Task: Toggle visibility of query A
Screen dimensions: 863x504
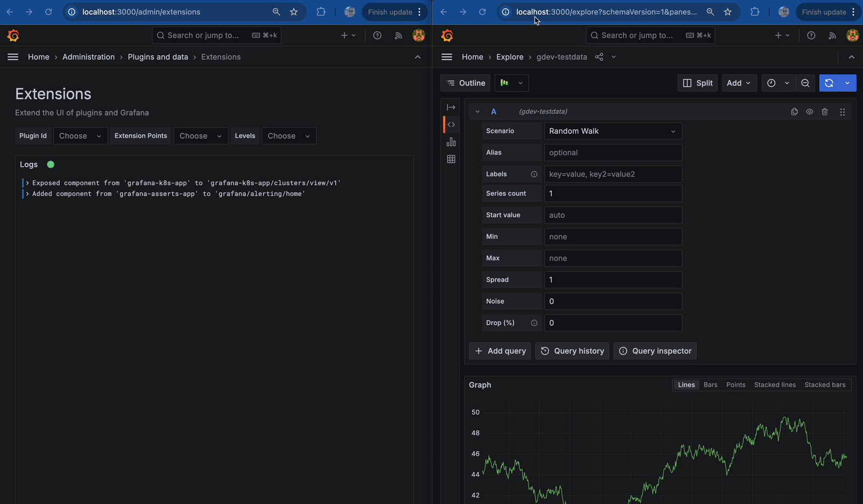Action: (809, 112)
